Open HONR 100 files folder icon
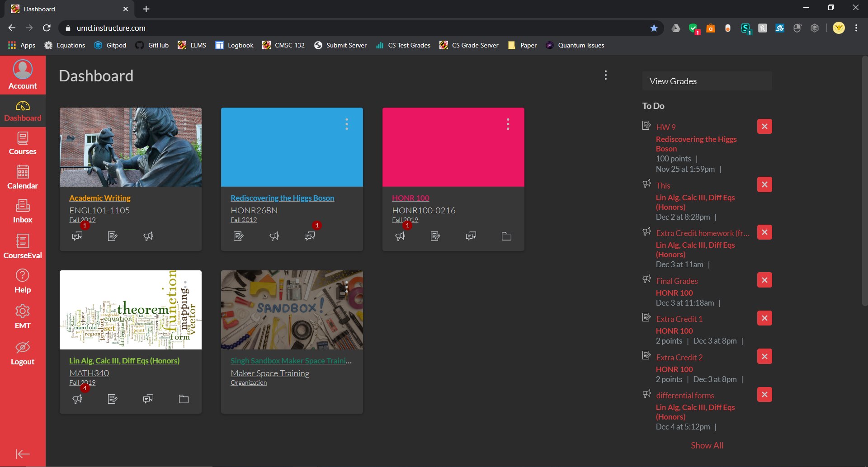This screenshot has width=868, height=467. [506, 236]
